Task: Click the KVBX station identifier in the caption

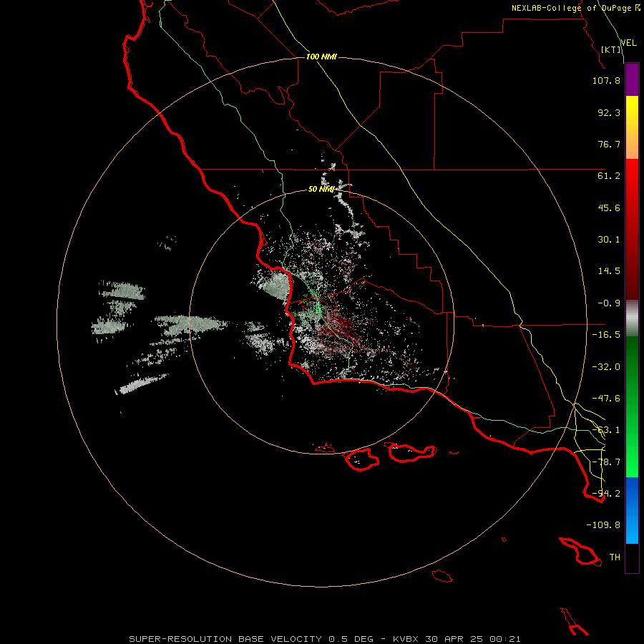Action: coord(405,639)
